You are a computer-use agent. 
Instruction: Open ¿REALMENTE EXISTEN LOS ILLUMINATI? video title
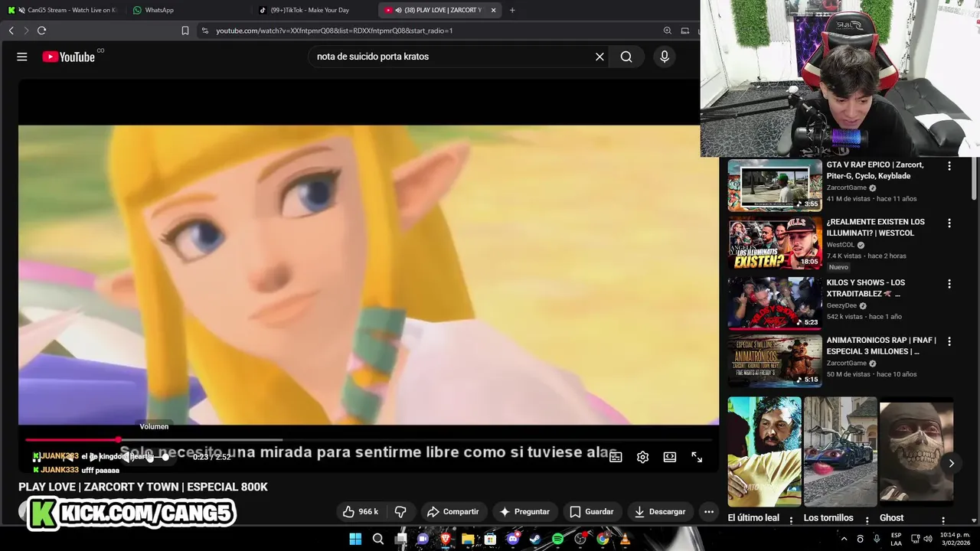[x=875, y=227]
